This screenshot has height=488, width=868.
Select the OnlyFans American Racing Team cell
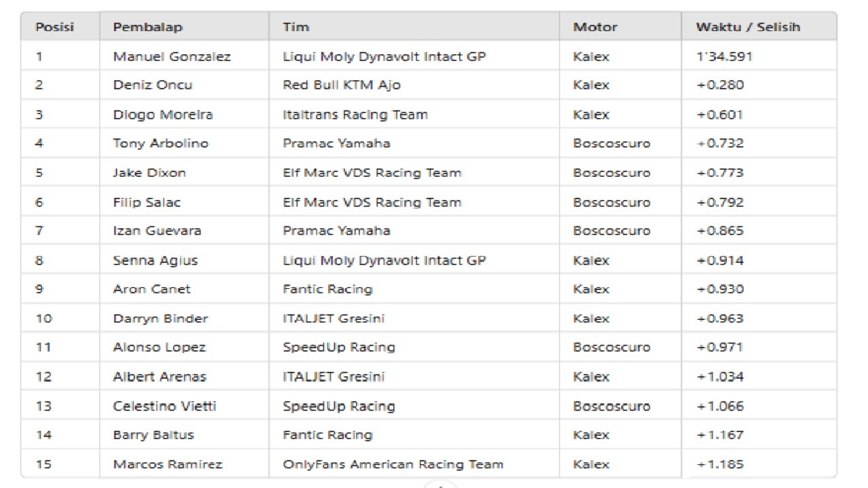click(393, 464)
